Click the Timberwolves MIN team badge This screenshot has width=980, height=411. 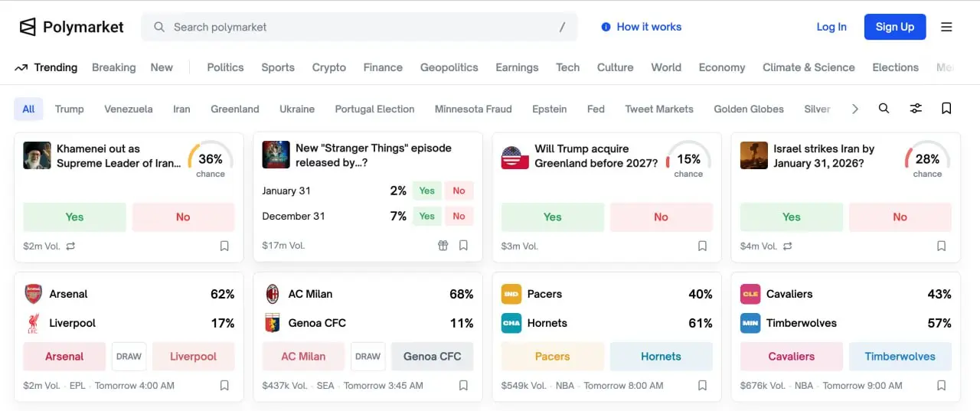pyautogui.click(x=750, y=323)
